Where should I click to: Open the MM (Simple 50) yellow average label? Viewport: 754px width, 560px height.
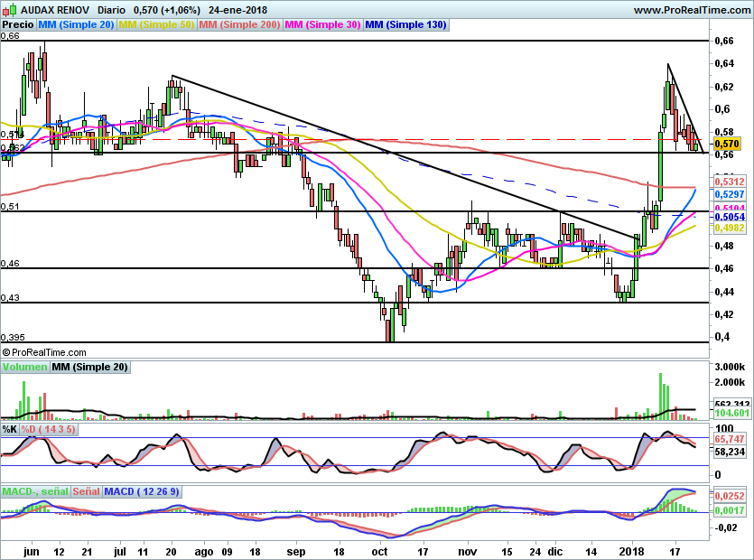tap(156, 24)
